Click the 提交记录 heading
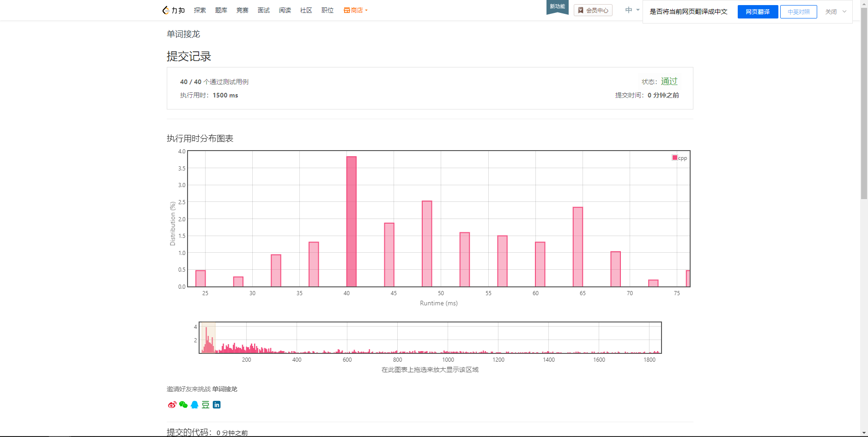 pos(189,56)
